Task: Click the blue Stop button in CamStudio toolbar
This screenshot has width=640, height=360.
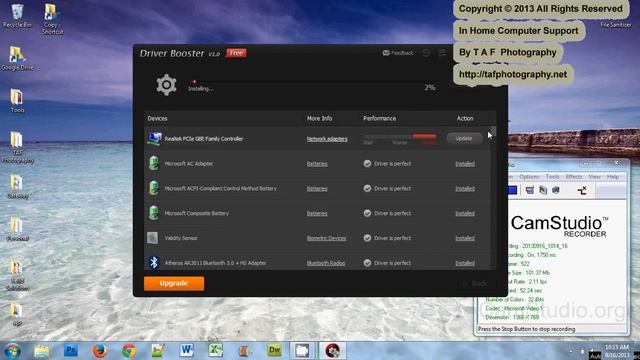Action: pos(513,190)
